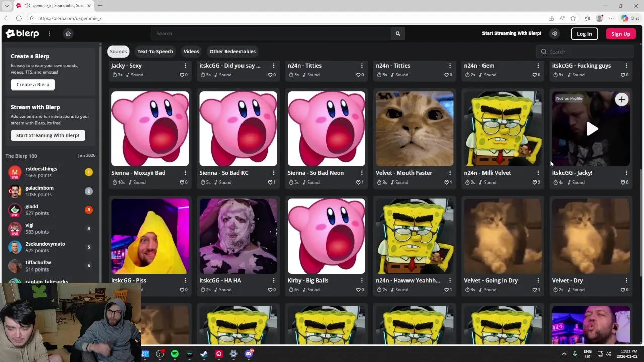Click the Blerp logo
The height and width of the screenshot is (362, 644).
pos(22,33)
